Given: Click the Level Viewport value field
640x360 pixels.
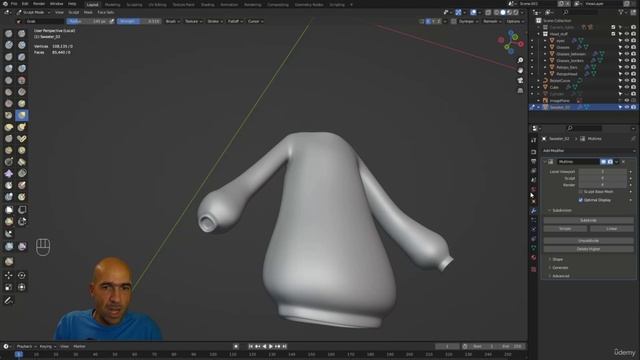Looking at the screenshot, I should 602,172.
